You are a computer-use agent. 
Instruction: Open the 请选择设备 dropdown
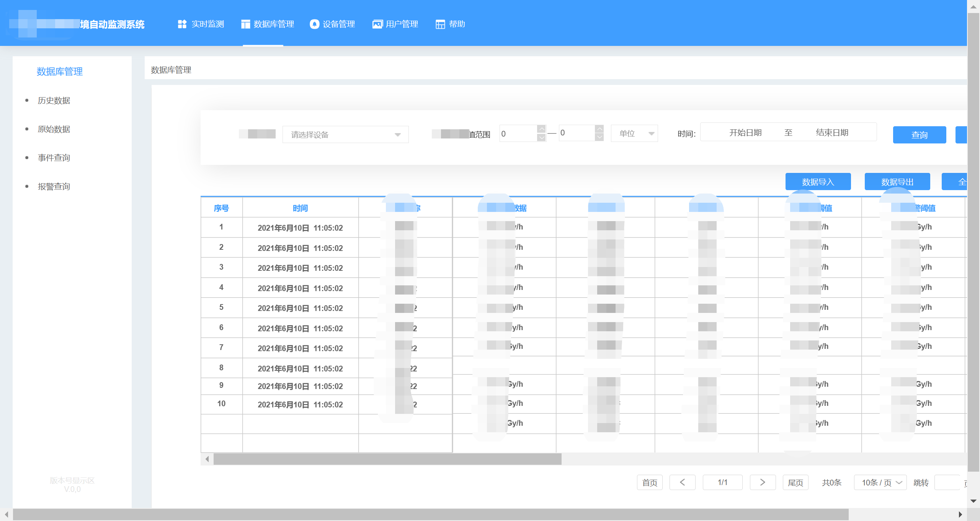(346, 135)
